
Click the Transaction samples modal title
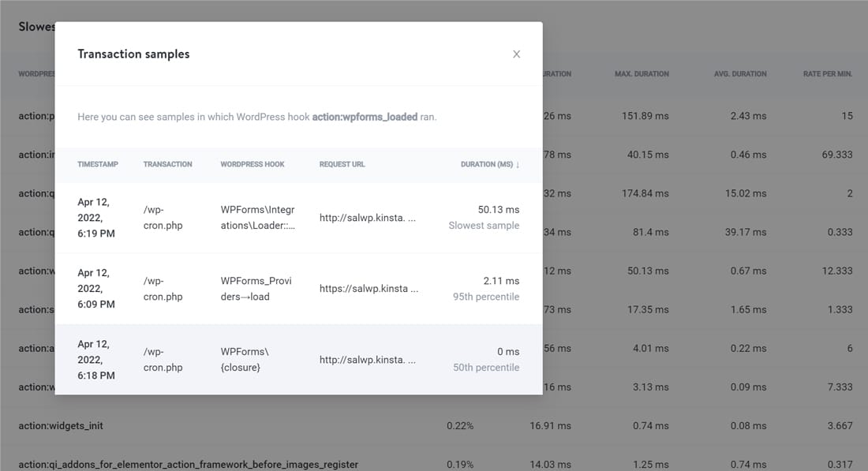point(133,54)
